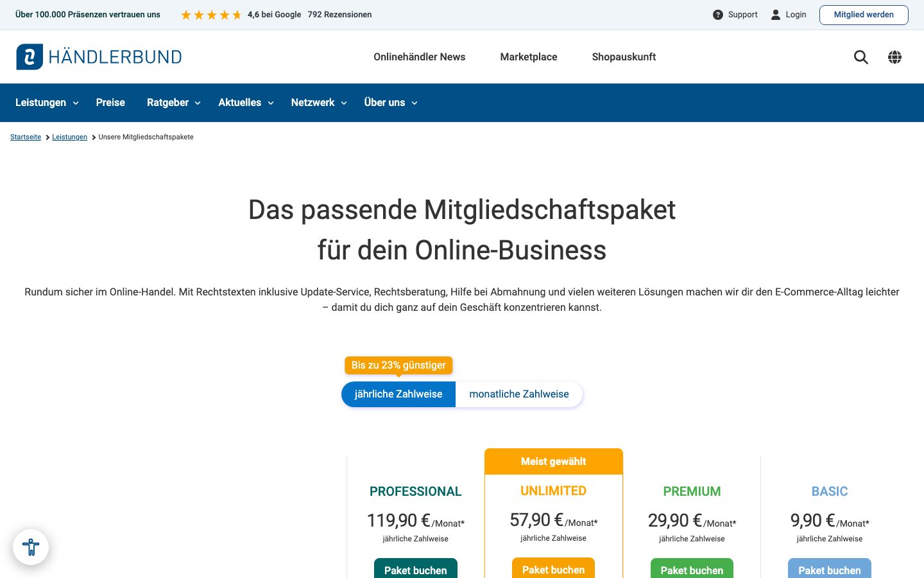Click the 29,90 € price
924x578 pixels.
coord(675,520)
